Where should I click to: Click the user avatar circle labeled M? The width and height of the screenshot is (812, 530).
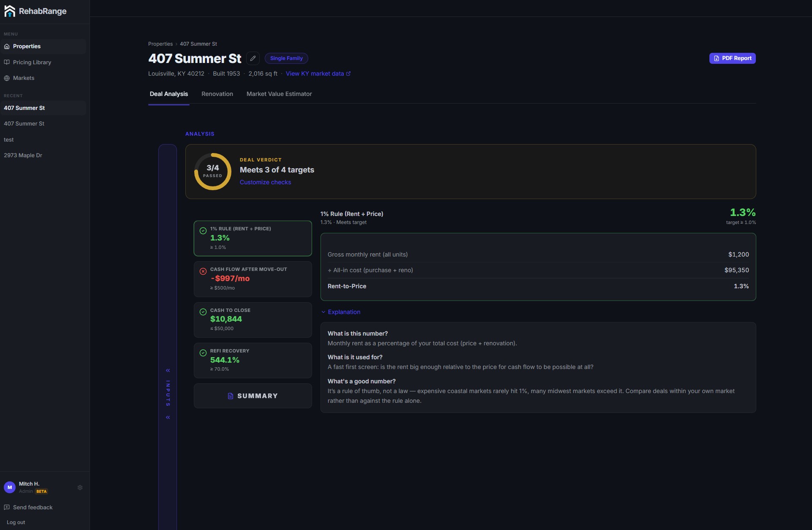point(10,487)
